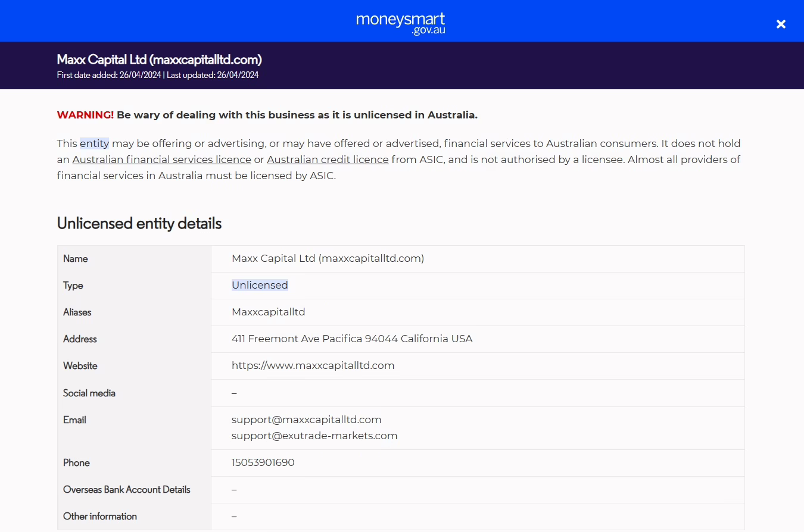The height and width of the screenshot is (532, 804).
Task: Open the Australian financial services licence link
Action: 161,159
